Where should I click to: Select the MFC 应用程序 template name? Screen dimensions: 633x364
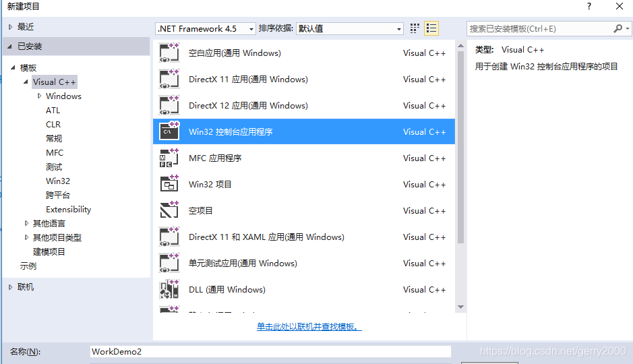(x=215, y=158)
